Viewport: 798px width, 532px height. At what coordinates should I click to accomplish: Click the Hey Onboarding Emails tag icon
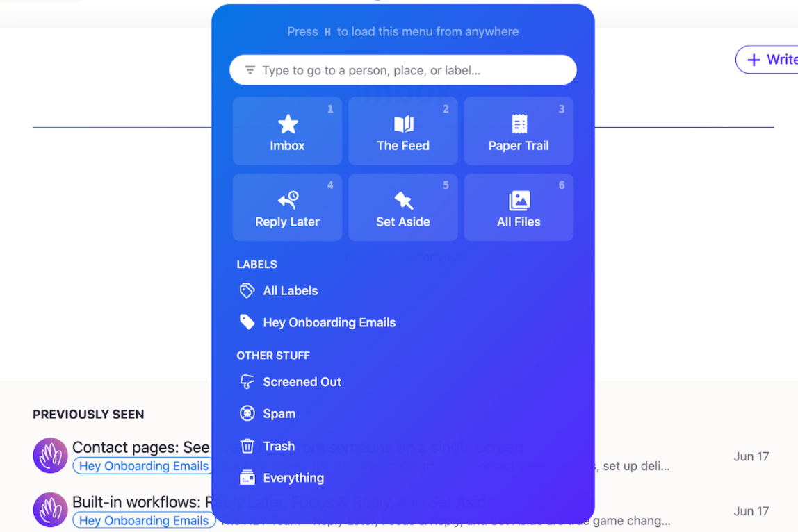247,322
